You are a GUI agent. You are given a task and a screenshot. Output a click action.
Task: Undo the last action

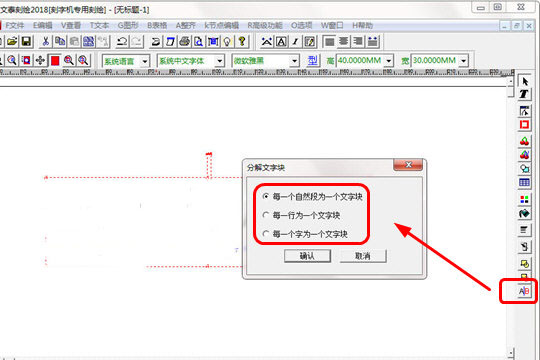coord(122,42)
